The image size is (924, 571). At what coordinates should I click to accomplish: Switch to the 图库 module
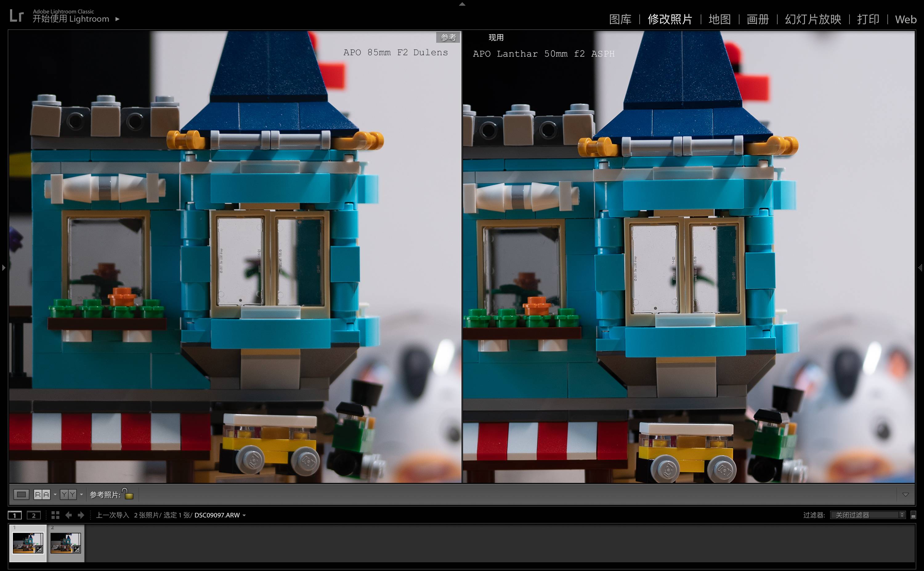(x=620, y=19)
